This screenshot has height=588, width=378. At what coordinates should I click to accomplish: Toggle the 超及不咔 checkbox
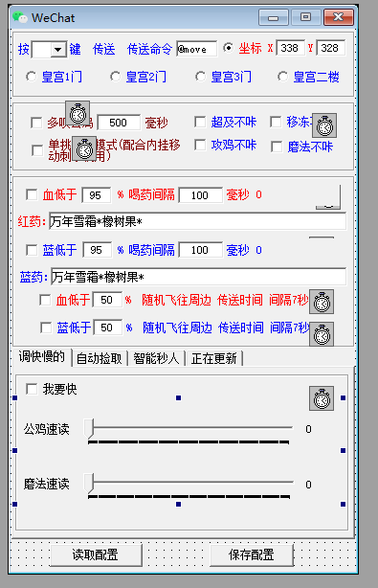pos(200,122)
